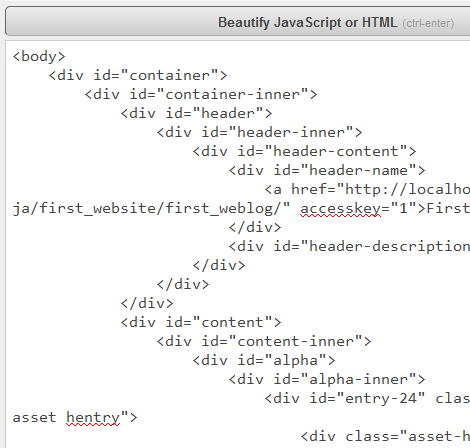Image resolution: width=470 pixels, height=448 pixels.
Task: Click the div class="asset-h line
Action: (x=385, y=436)
